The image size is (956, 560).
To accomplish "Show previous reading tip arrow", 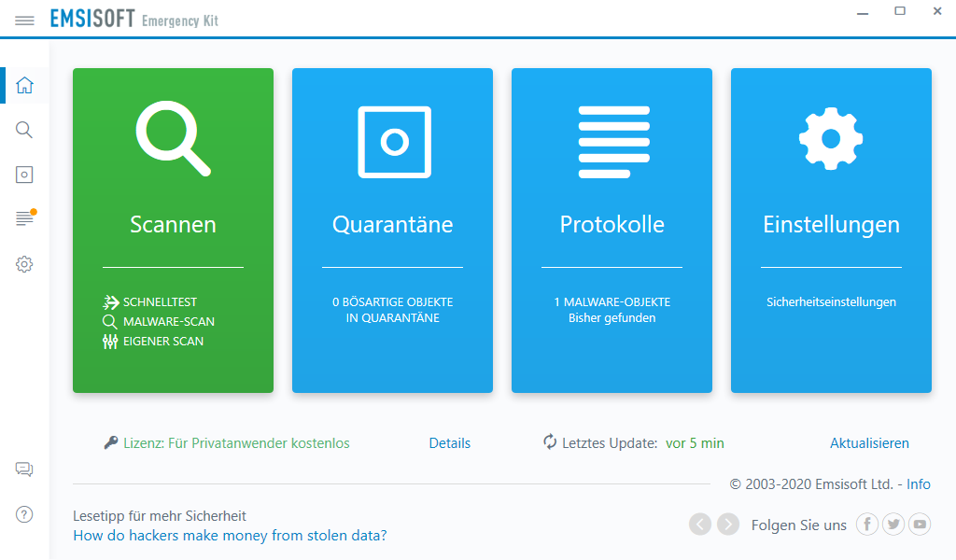I will pyautogui.click(x=700, y=524).
